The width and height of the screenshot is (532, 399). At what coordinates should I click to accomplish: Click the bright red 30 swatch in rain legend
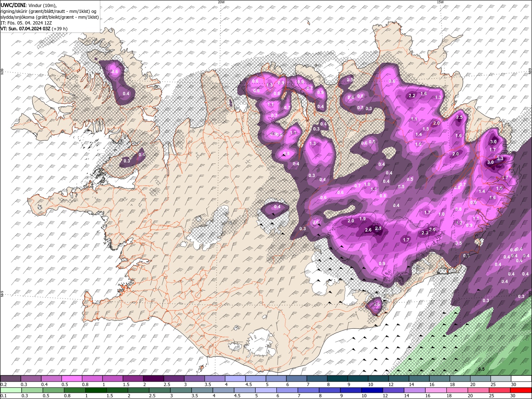click(520, 390)
